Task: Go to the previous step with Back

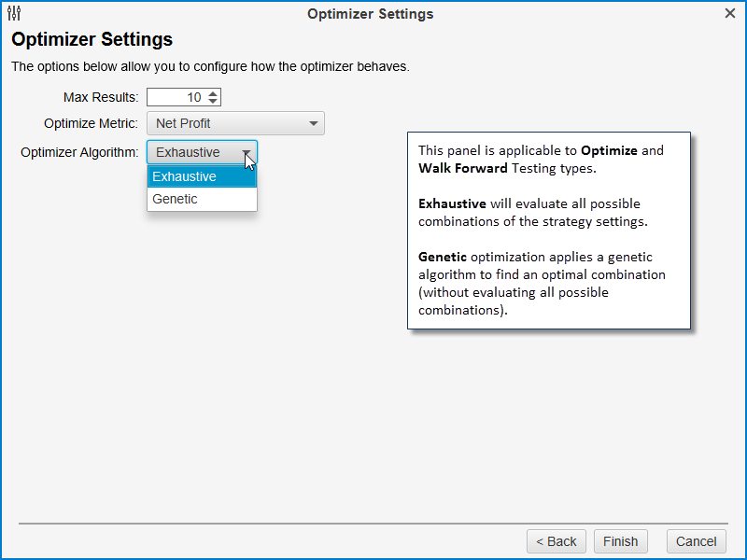Action: pos(557,541)
